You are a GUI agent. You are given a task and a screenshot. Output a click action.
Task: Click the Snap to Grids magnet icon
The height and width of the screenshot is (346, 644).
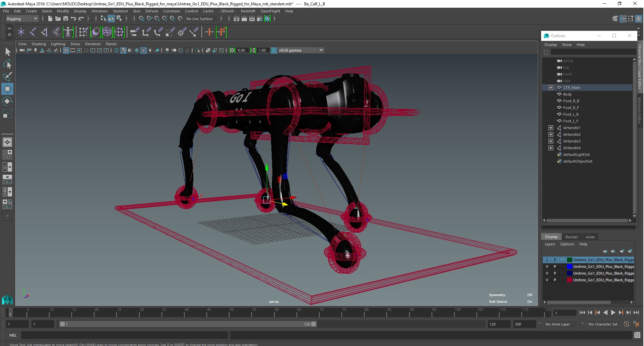tap(142, 19)
